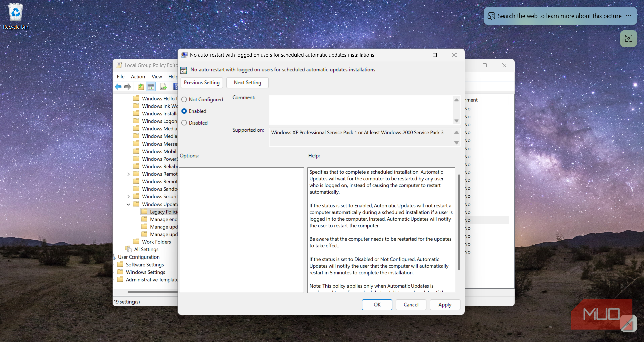Image resolution: width=644 pixels, height=342 pixels.
Task: Click the Back arrow in the Group Policy Editor toolbar
Action: (118, 87)
